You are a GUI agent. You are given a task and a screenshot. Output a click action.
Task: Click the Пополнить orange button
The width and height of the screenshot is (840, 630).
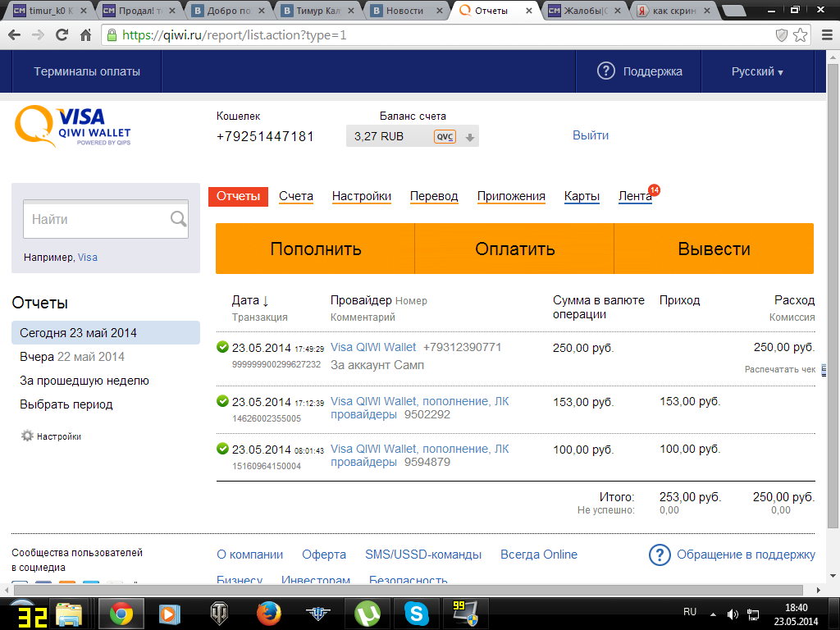click(x=316, y=249)
